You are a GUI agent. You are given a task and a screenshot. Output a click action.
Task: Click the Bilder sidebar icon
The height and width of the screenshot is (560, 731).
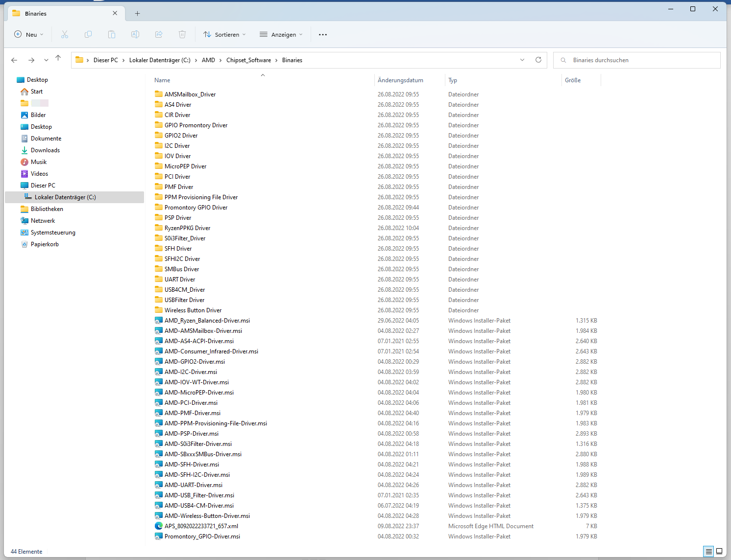[x=24, y=115]
